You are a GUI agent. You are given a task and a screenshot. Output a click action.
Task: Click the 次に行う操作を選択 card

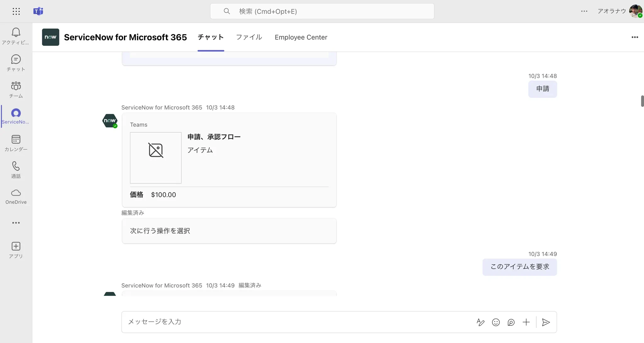click(x=229, y=231)
